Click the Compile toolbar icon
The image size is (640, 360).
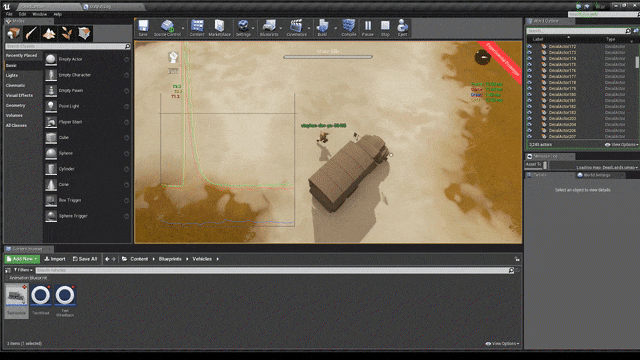coord(349,28)
